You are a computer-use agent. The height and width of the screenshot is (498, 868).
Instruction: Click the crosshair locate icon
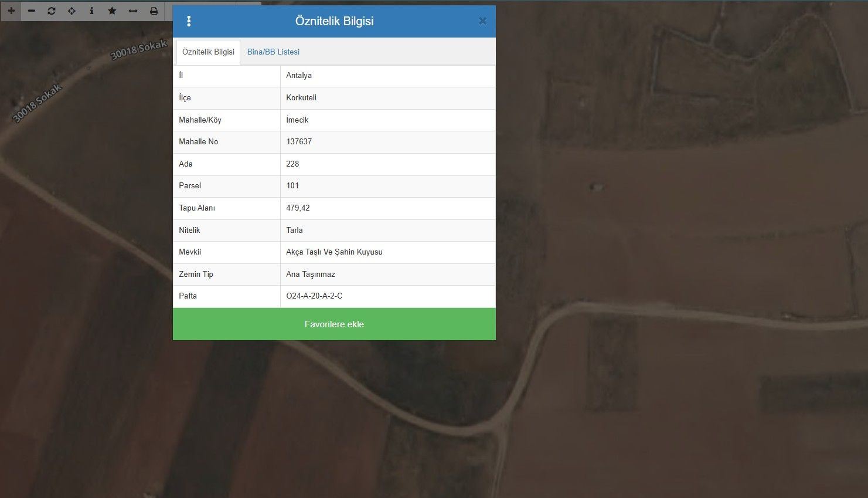(x=72, y=11)
